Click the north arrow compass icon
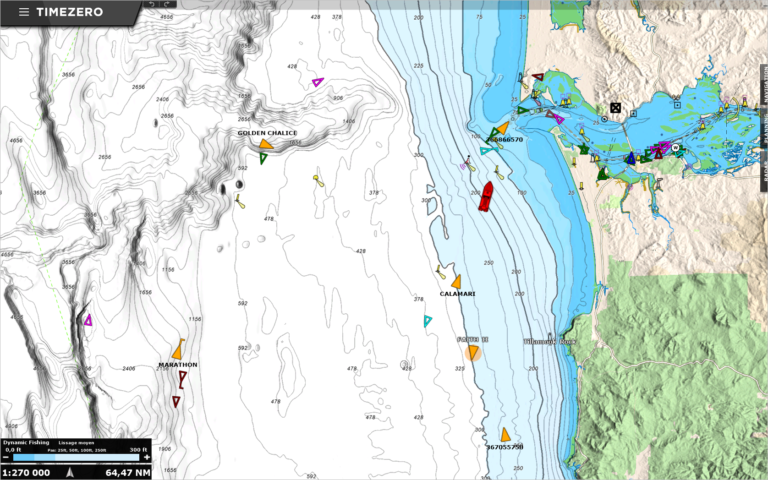The image size is (768, 480). click(x=68, y=472)
